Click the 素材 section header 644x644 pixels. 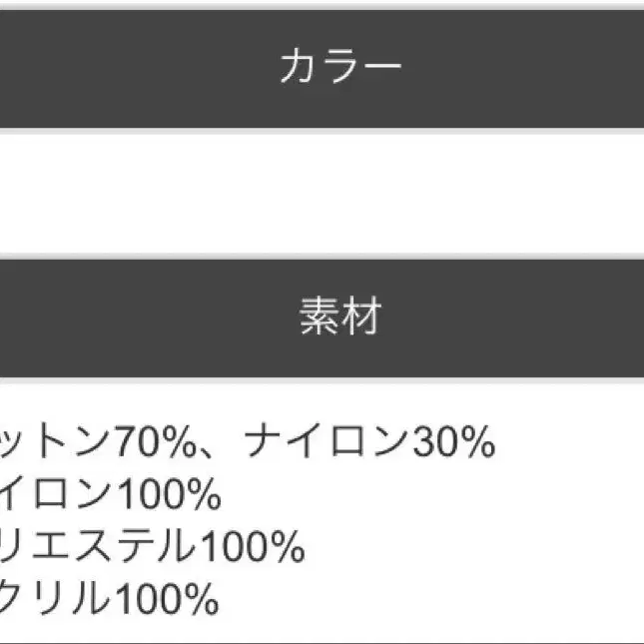[x=339, y=317]
